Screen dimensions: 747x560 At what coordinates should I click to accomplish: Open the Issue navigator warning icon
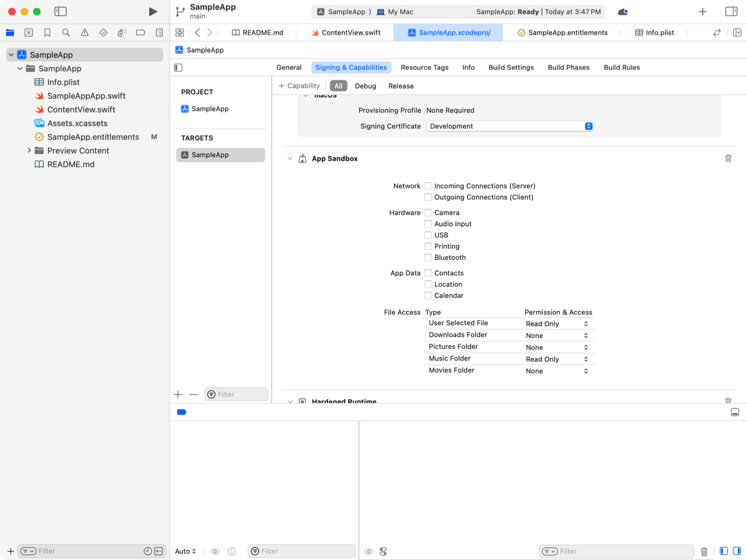pos(84,33)
